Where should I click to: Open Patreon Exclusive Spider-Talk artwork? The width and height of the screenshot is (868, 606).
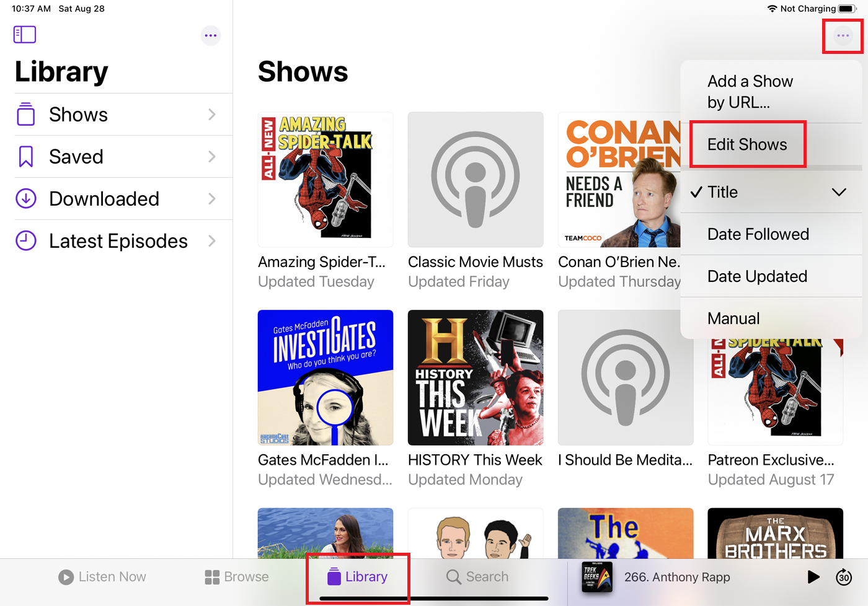tap(776, 392)
